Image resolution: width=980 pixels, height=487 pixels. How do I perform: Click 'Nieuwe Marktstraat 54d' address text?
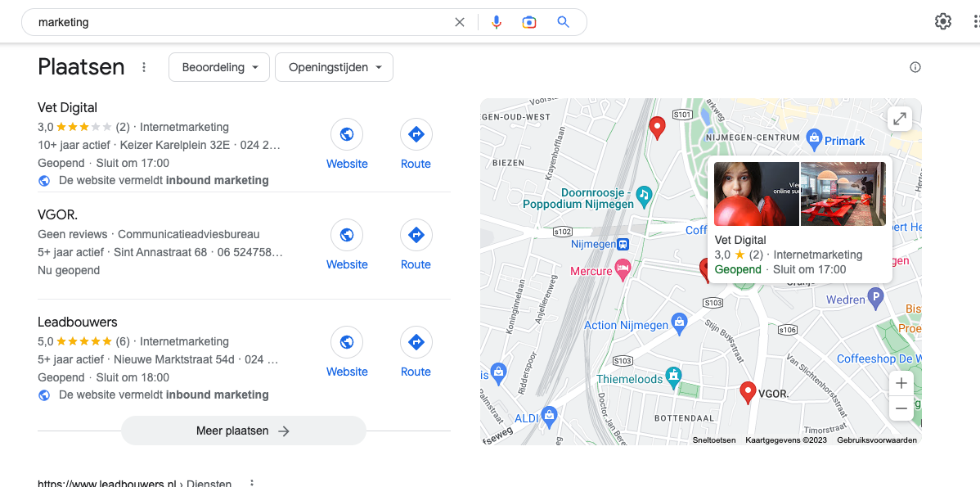click(173, 359)
